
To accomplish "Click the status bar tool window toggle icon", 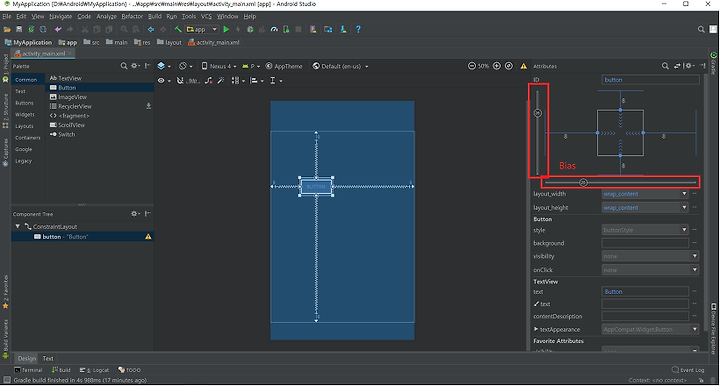I will [6, 380].
